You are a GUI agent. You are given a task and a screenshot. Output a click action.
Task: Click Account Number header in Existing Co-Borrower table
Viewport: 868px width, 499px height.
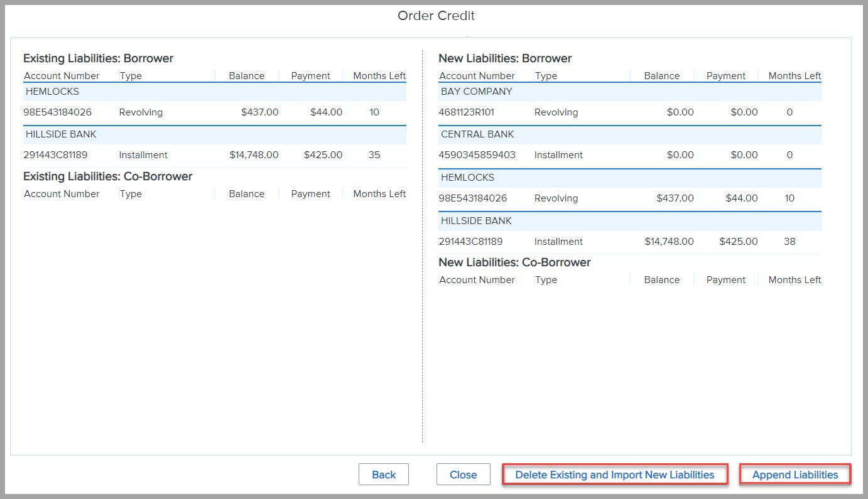click(x=62, y=194)
